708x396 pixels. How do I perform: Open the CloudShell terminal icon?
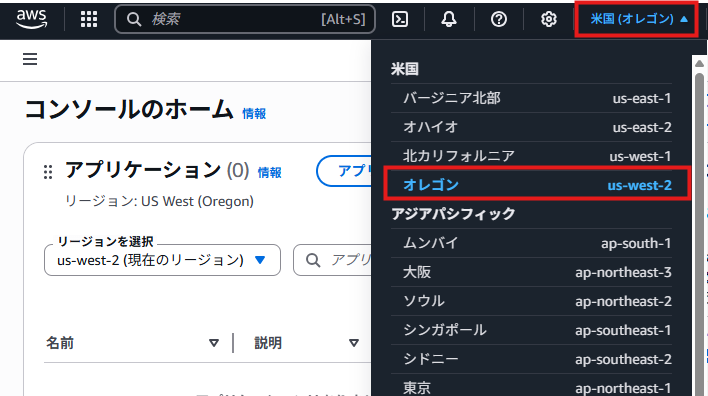[x=400, y=19]
